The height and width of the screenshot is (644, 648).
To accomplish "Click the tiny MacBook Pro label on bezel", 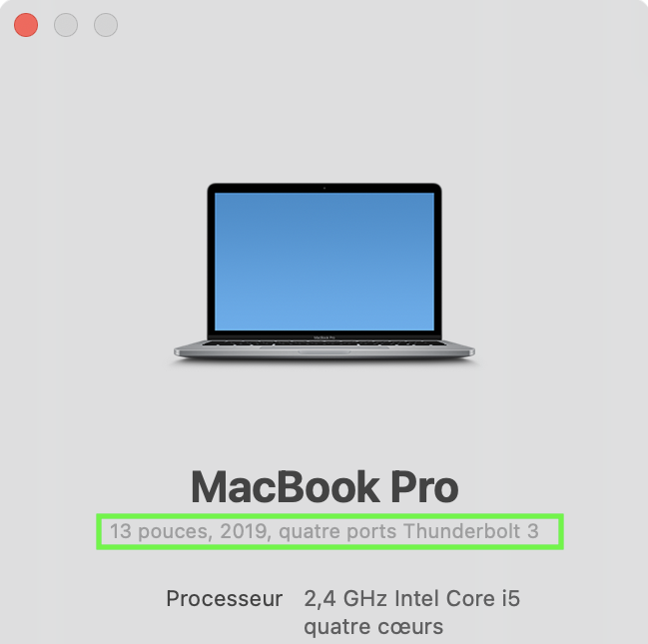I will (324, 337).
